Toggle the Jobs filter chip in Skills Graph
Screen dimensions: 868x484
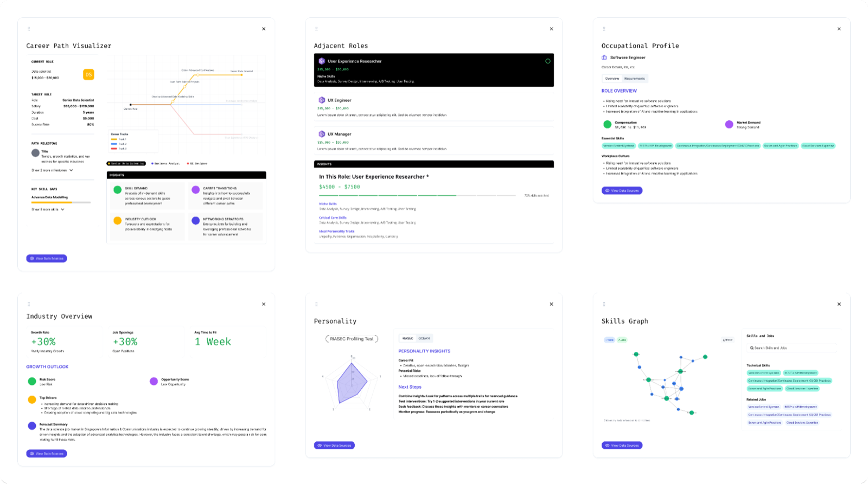[x=622, y=340]
